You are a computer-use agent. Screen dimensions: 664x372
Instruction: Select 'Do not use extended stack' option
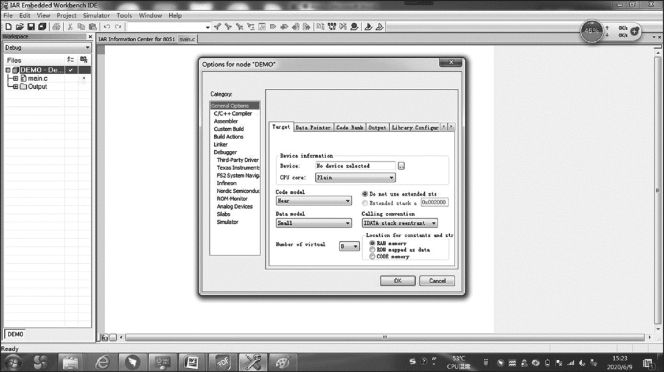pyautogui.click(x=365, y=194)
